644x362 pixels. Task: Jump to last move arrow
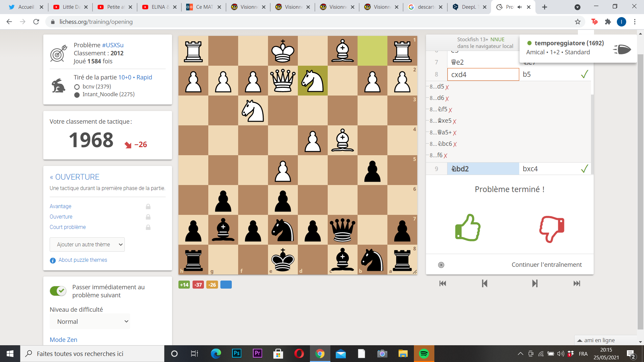[577, 284]
